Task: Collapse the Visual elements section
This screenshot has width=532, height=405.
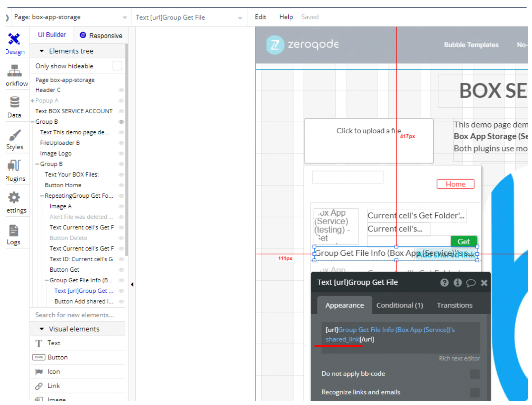Action: pyautogui.click(x=42, y=329)
